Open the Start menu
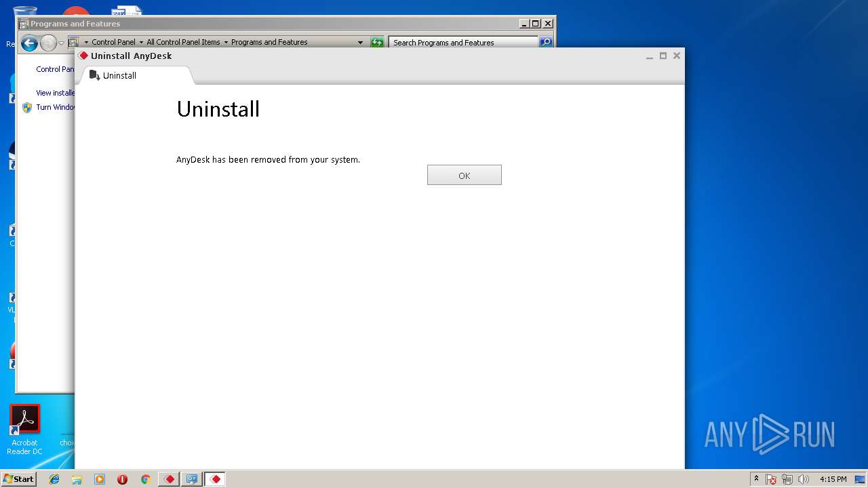Screen dimensions: 868x488 point(18,479)
